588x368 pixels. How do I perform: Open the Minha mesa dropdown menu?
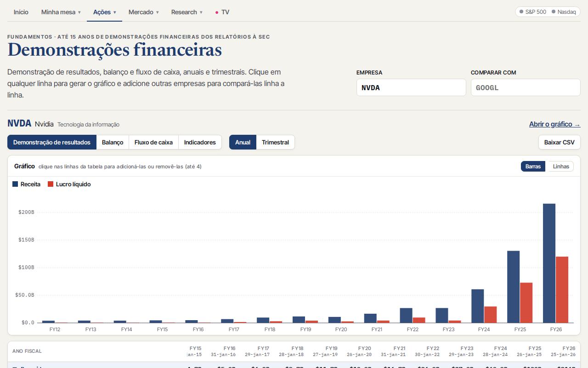coord(61,12)
